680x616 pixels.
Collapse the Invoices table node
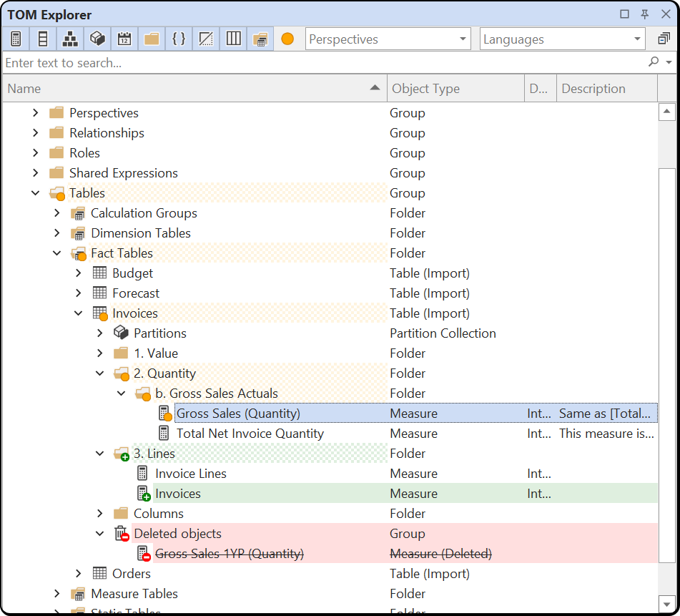point(78,313)
